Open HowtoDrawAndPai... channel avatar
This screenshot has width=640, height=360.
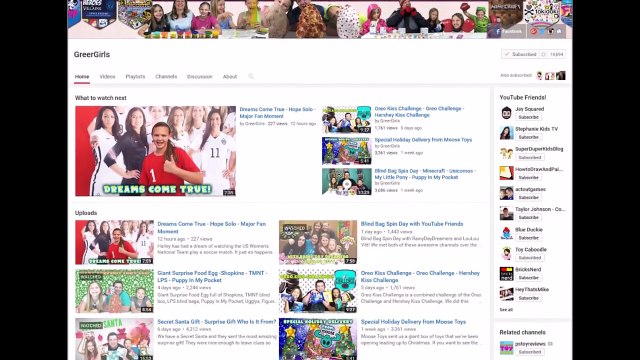tap(507, 173)
